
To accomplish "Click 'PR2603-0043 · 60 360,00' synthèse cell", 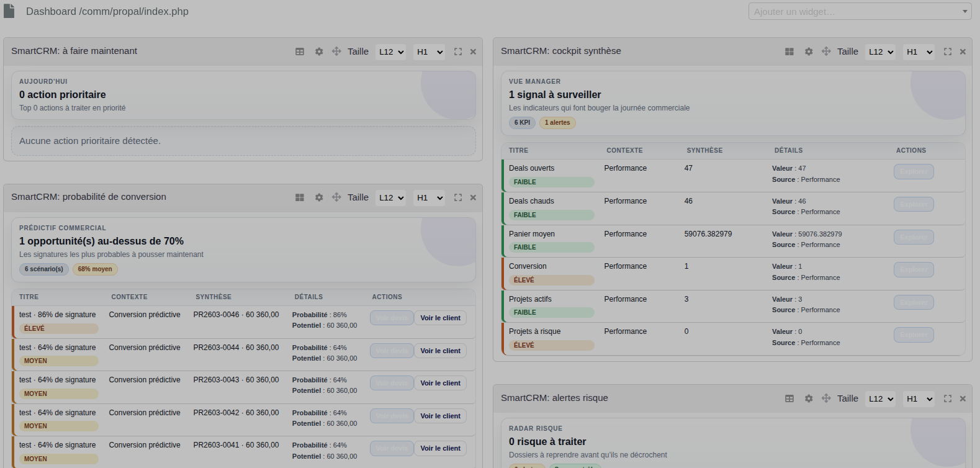I will coord(236,380).
